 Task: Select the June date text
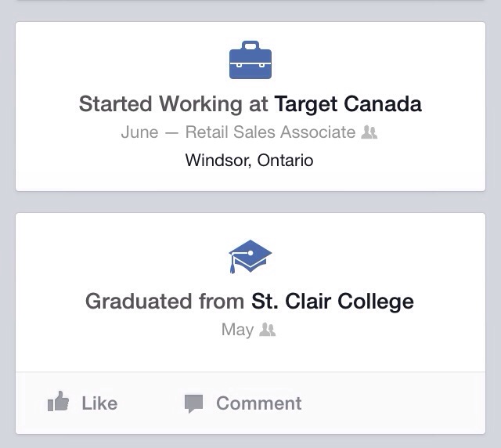pyautogui.click(x=139, y=132)
